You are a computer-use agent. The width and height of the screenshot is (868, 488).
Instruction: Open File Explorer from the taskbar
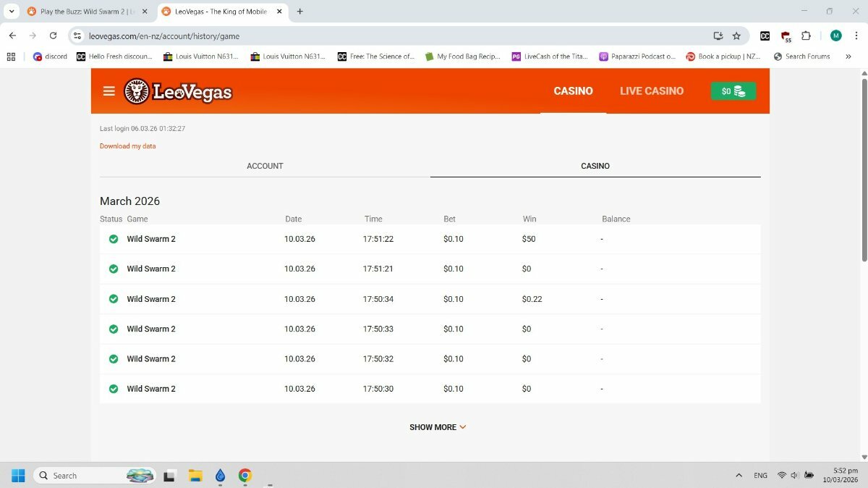[195, 475]
